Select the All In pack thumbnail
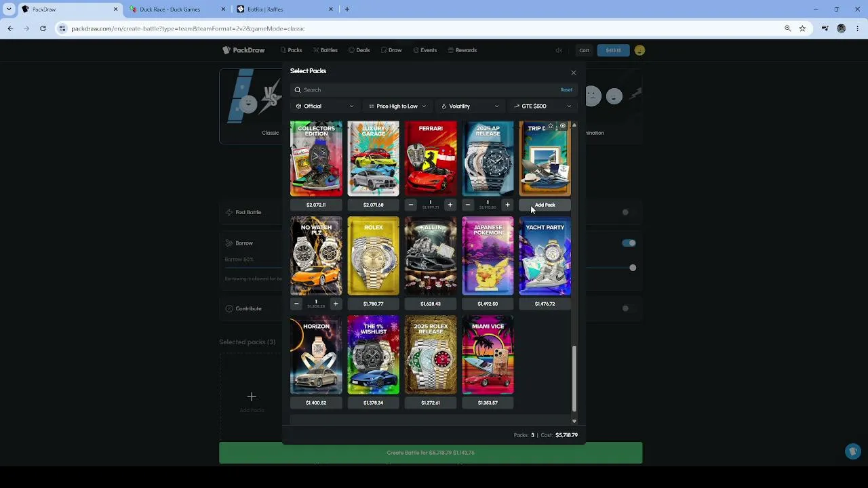 click(431, 256)
